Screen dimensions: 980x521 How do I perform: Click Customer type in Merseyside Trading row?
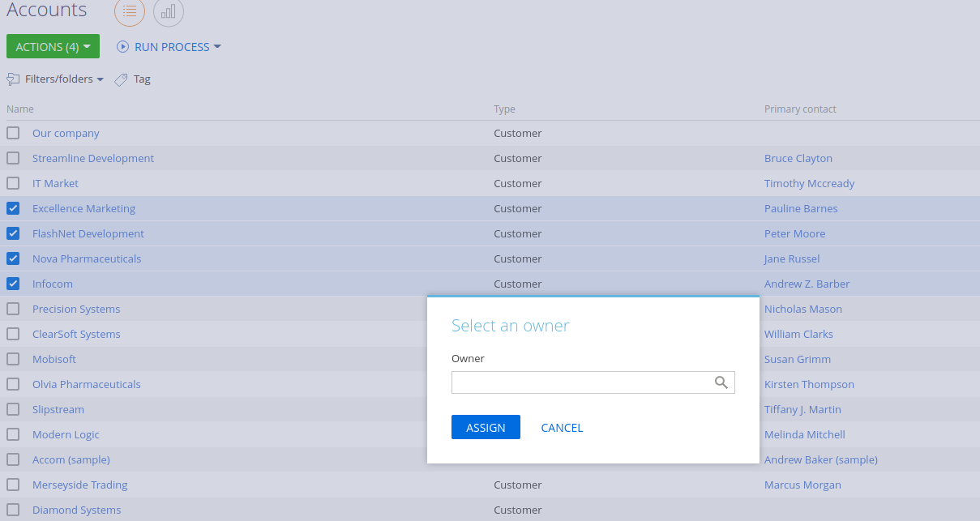518,485
